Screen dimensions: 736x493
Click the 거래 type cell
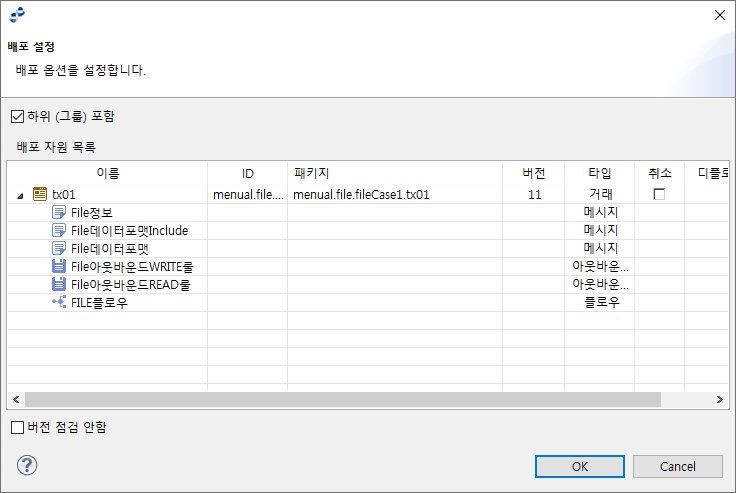click(600, 194)
